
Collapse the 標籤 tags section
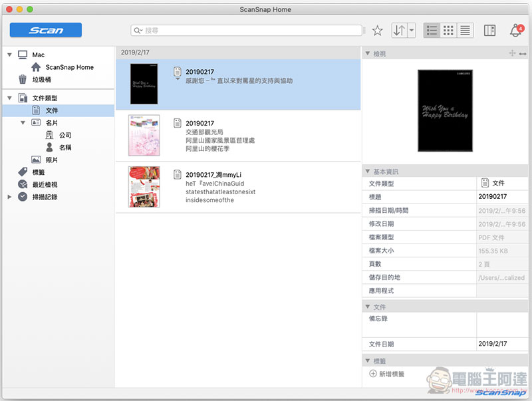click(x=368, y=361)
